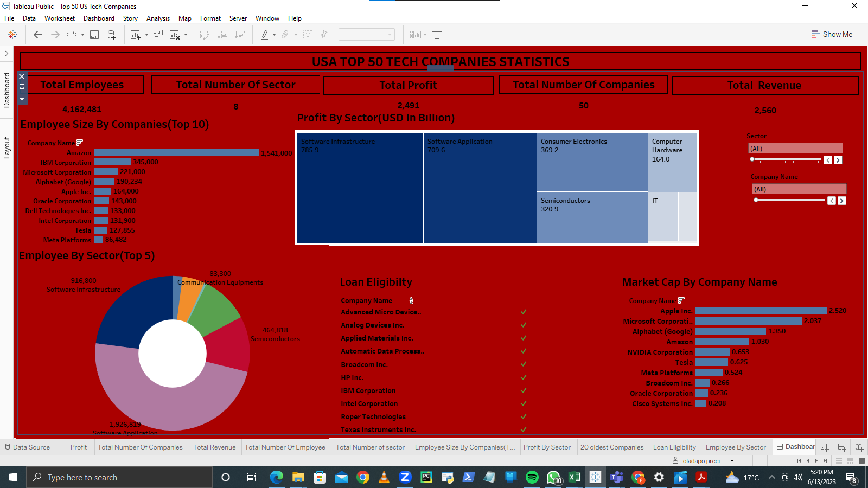Switch to the 20 oldest Companies tab
The image size is (868, 488).
(612, 447)
